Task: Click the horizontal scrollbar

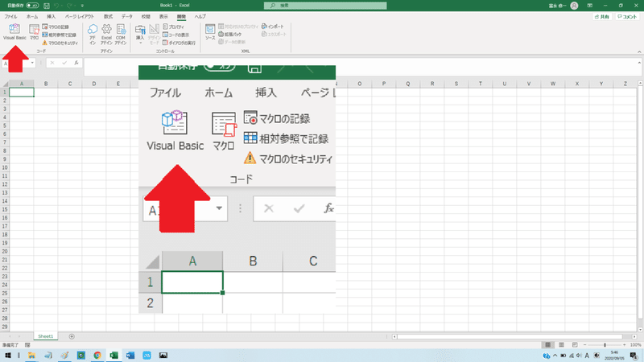Action: click(x=510, y=336)
